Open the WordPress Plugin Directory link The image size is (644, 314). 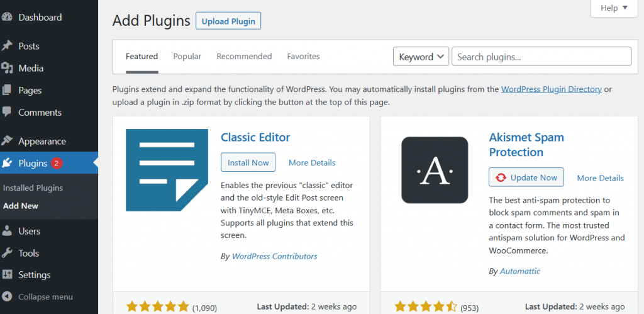click(551, 89)
